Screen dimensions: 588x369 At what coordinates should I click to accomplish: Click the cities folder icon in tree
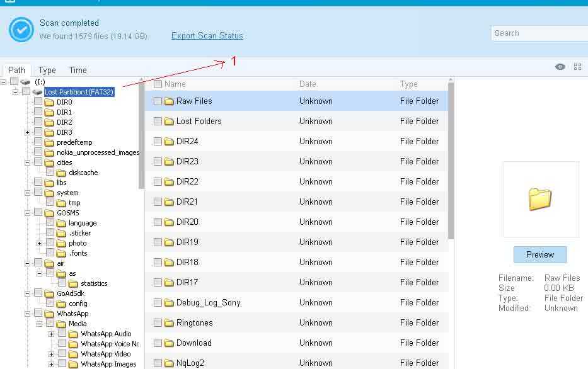point(49,163)
